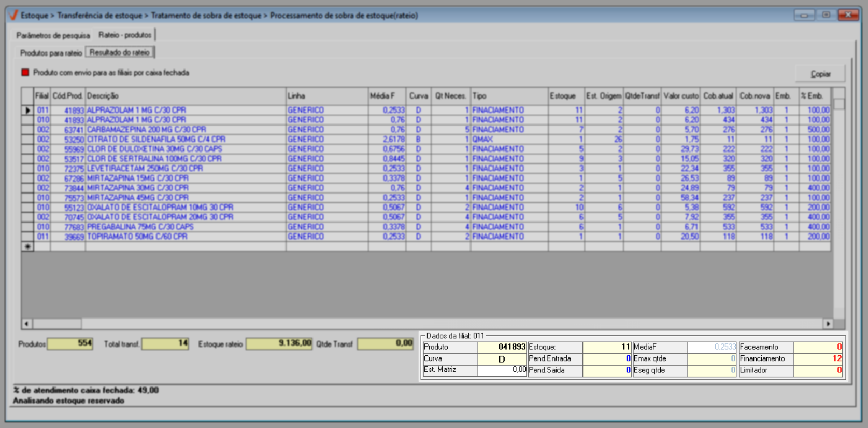868x428 pixels.
Task: Select the Resultado do rateio tab
Action: pyautogui.click(x=120, y=52)
